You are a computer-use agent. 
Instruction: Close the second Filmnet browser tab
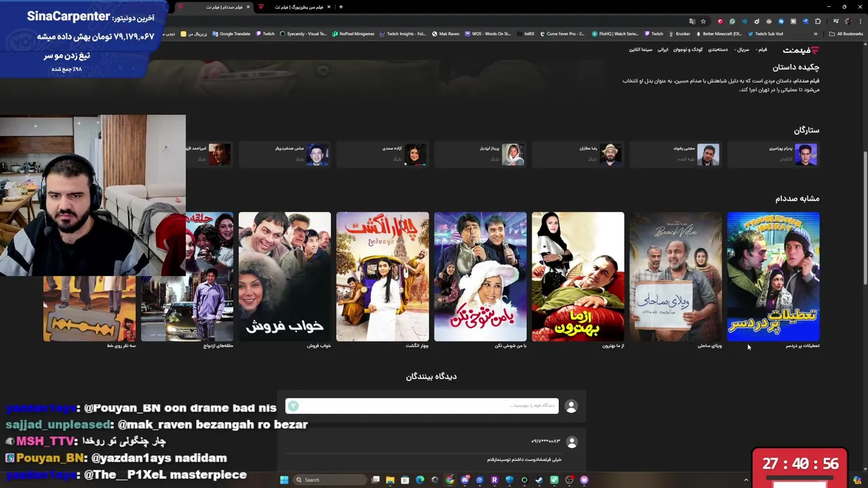pyautogui.click(x=329, y=7)
